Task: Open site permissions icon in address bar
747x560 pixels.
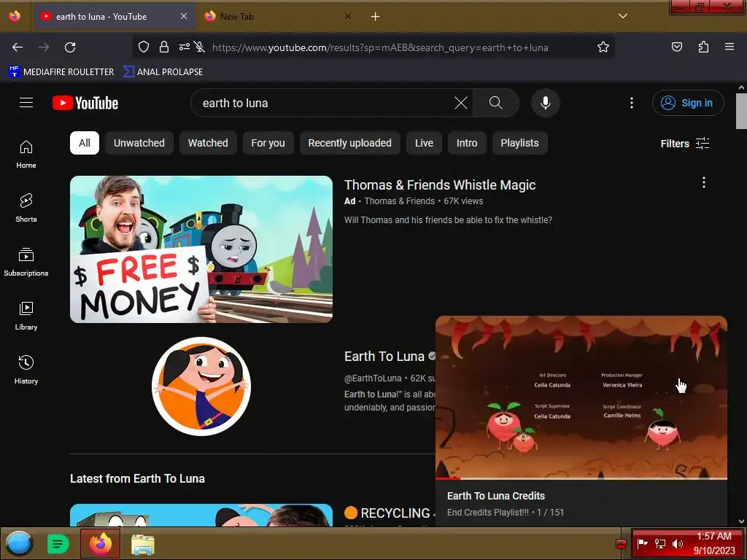Action: [x=185, y=47]
